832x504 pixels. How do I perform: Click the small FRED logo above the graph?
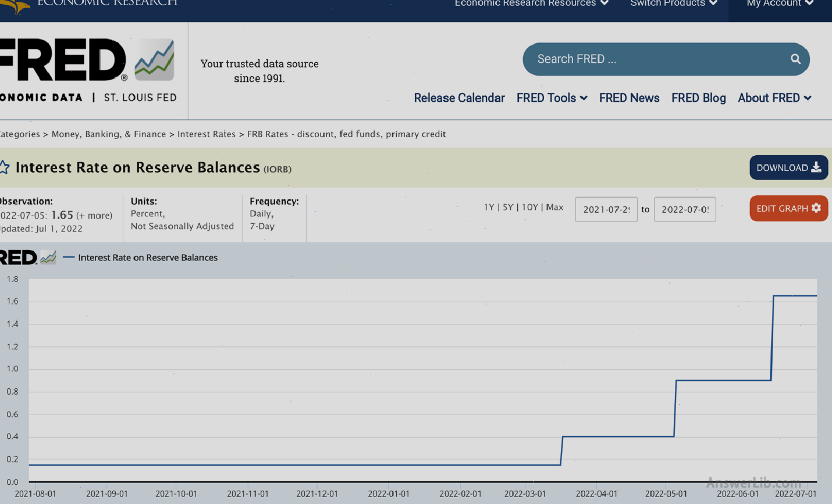coord(28,257)
